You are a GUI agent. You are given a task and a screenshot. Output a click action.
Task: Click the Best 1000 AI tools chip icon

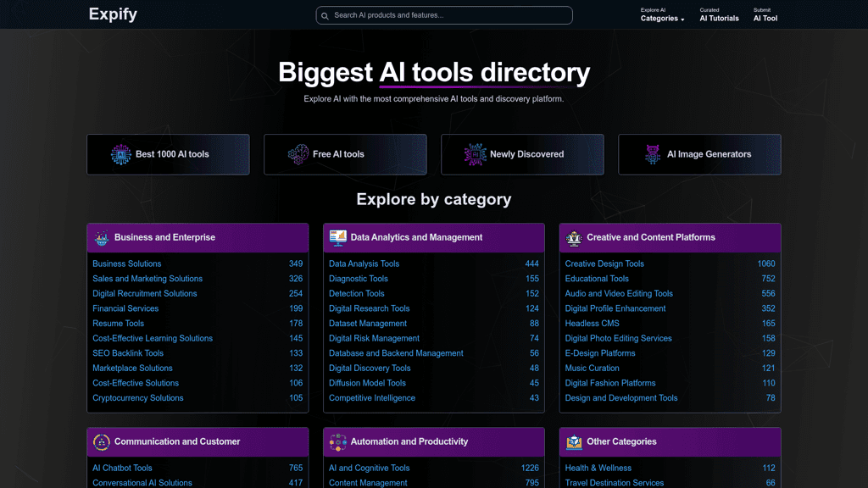(x=121, y=154)
